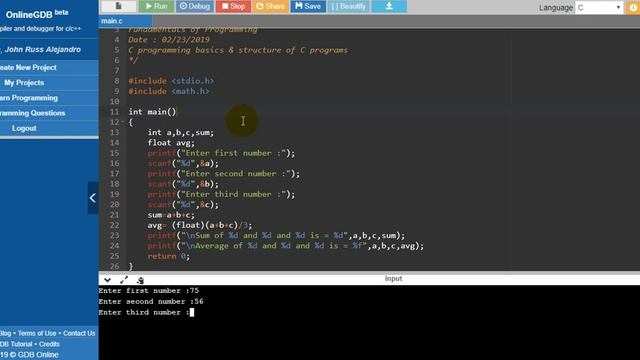Open Create New Project link
This screenshot has height=360, width=640.
click(28, 67)
